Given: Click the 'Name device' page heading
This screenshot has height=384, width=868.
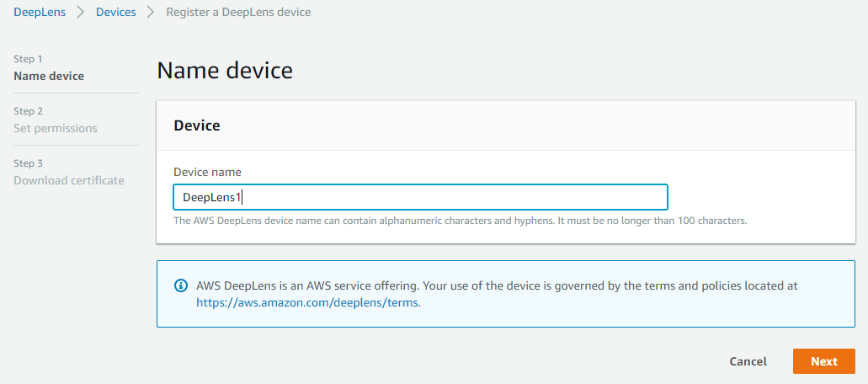Looking at the screenshot, I should (x=225, y=70).
